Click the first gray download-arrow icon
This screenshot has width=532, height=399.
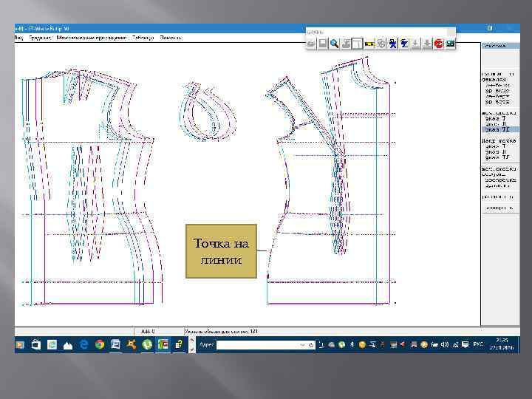coord(415,44)
